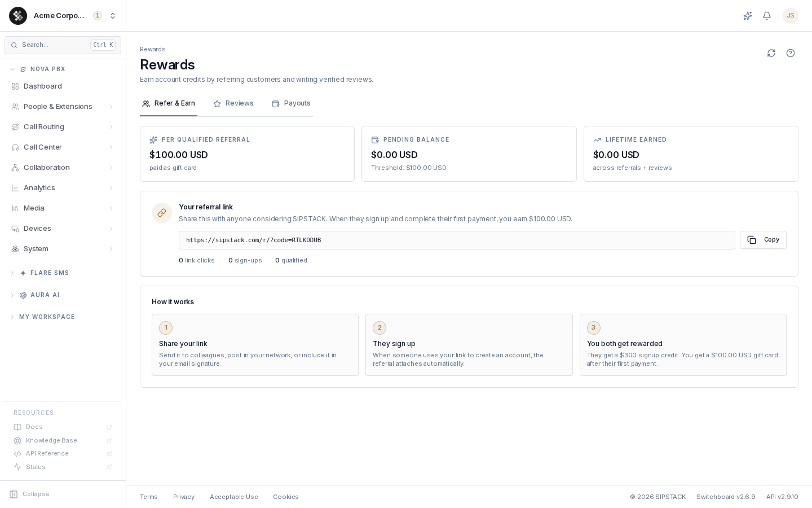Click the '0 sign-ups' stat
The width and height of the screenshot is (812, 508).
point(245,261)
